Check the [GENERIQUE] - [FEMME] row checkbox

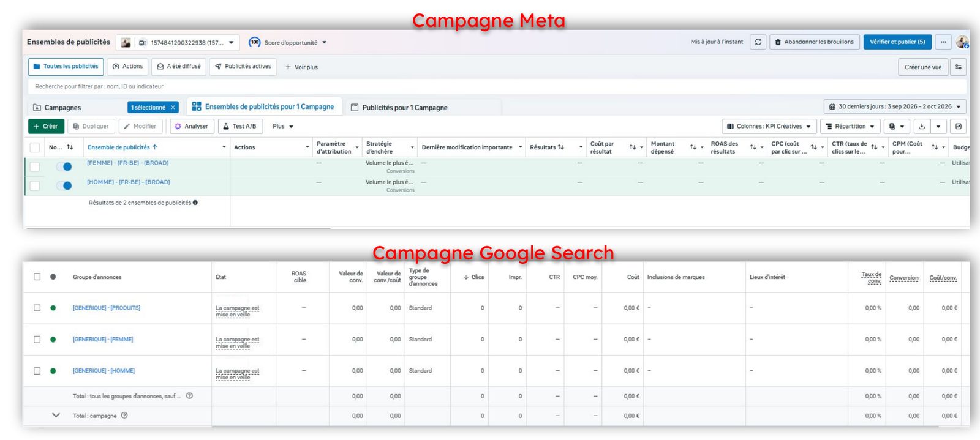click(x=37, y=339)
